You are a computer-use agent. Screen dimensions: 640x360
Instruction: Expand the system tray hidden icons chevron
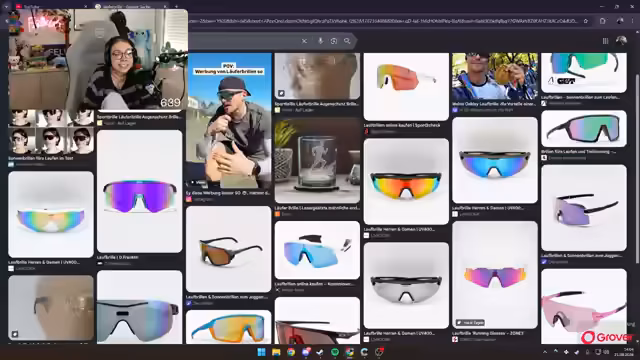(545, 352)
